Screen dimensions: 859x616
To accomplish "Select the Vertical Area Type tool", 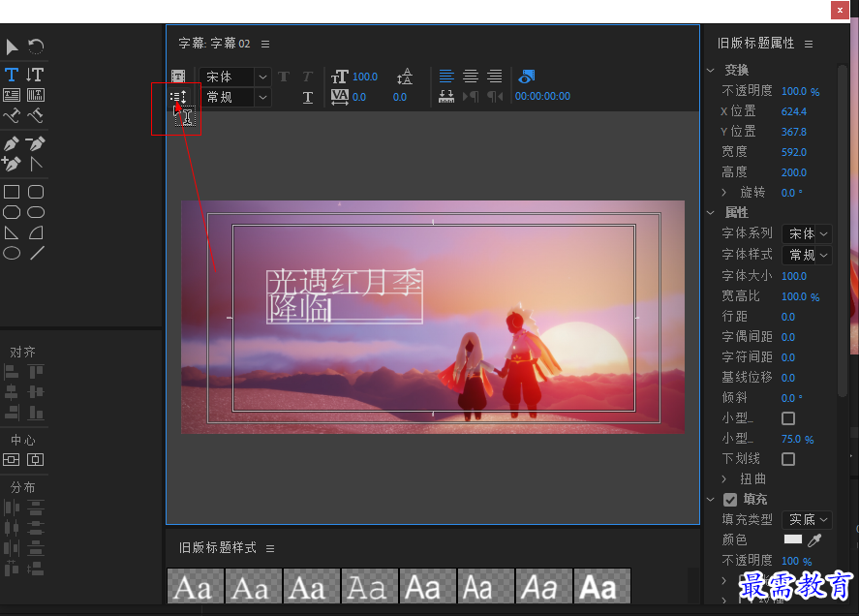I will click(36, 95).
